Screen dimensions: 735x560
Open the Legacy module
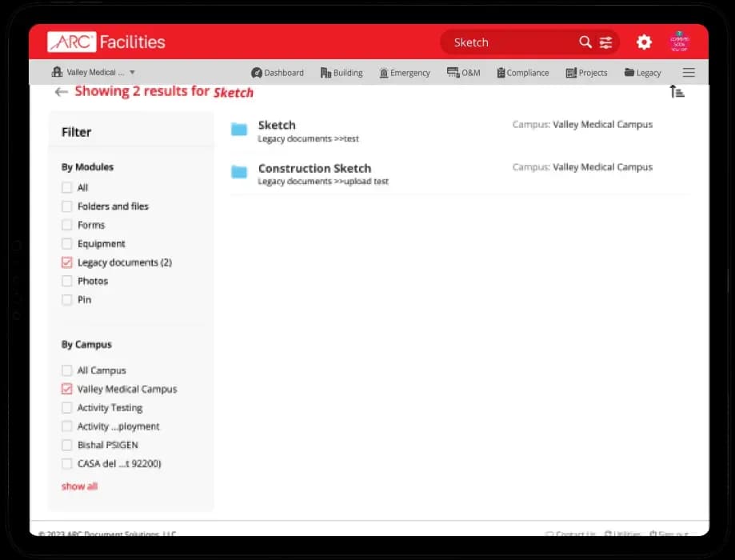(642, 72)
